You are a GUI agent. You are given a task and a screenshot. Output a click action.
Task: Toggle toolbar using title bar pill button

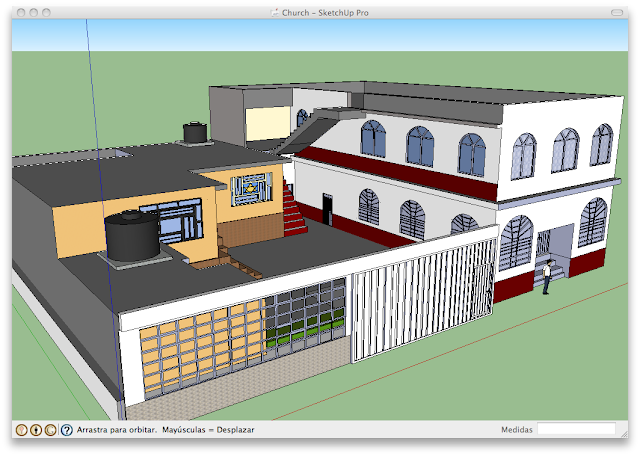click(x=617, y=13)
